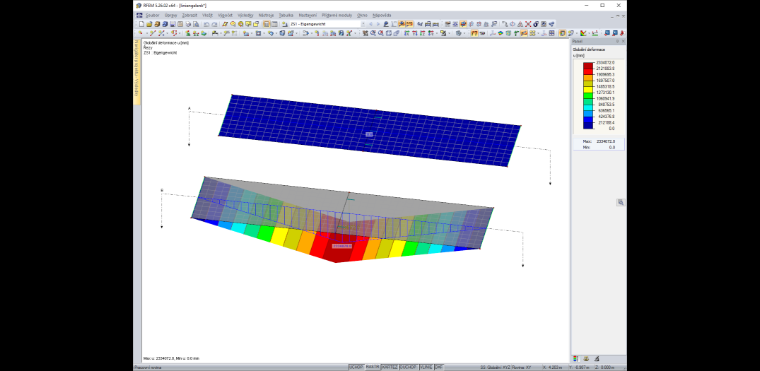Open the ZS1 - Eigengewicht load case dropdown
This screenshot has height=371, width=760.
(364, 24)
